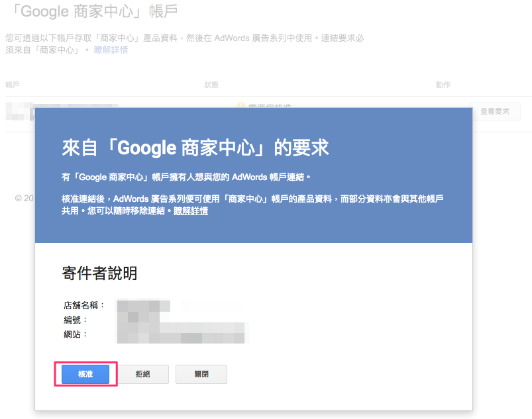Click the 查看要求 button in the 動作 column

click(495, 111)
